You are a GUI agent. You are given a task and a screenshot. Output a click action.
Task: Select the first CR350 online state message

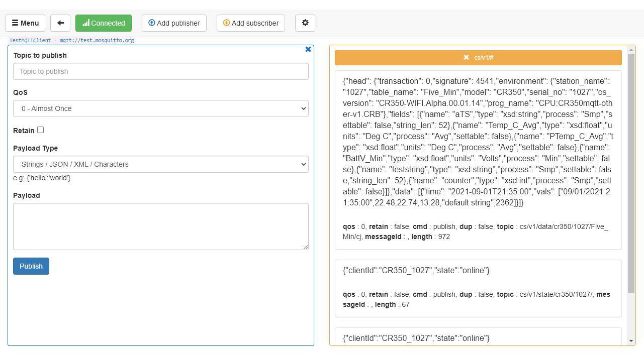[478, 288]
